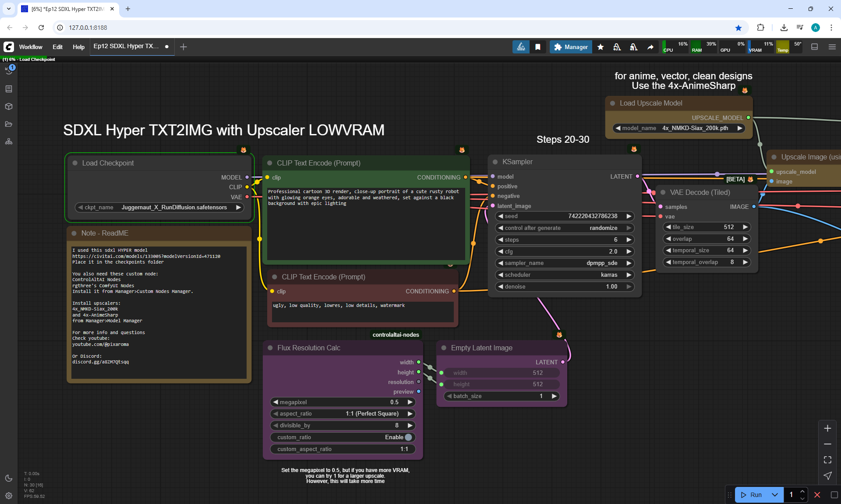
Task: Open the Workflow menu
Action: [31, 47]
